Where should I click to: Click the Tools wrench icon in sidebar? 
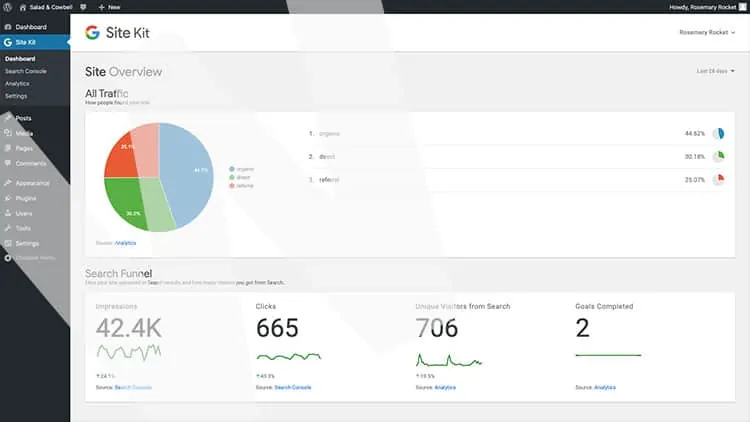8,228
